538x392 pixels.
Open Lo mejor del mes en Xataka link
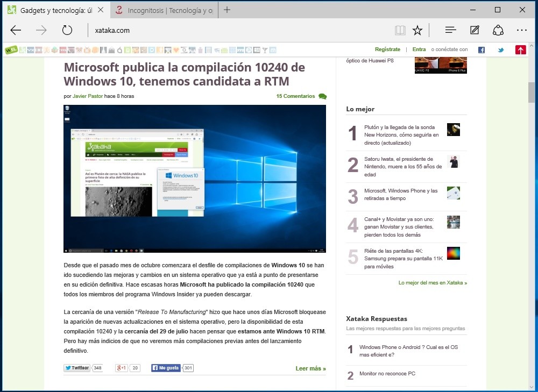point(433,283)
